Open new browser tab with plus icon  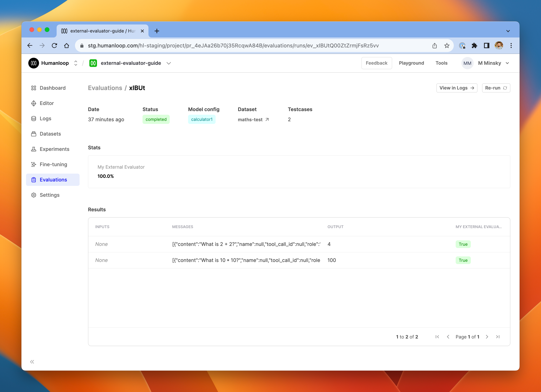pyautogui.click(x=157, y=31)
